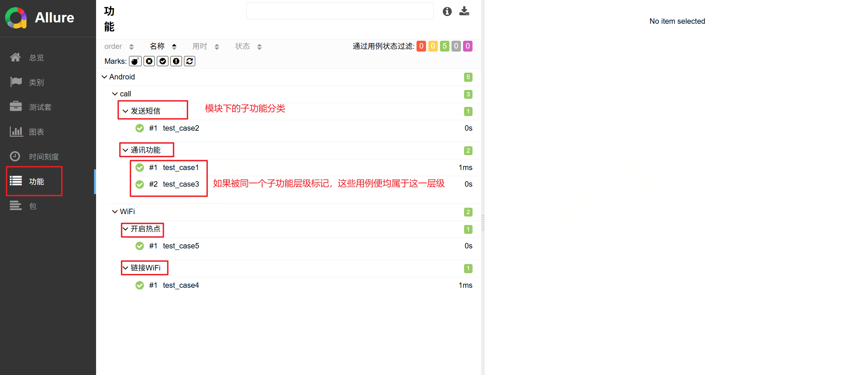868x375 pixels.
Task: Click the Android count badge 5
Action: pos(468,77)
